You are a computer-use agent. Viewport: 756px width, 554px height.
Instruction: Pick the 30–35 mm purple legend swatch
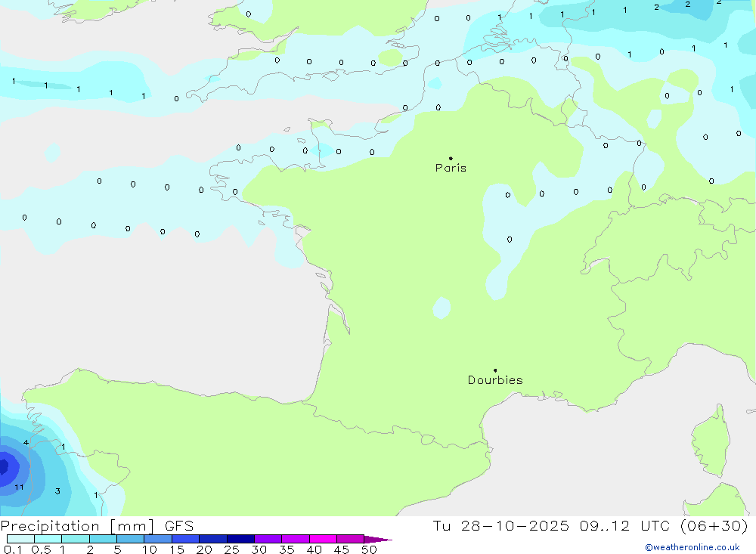click(x=268, y=539)
